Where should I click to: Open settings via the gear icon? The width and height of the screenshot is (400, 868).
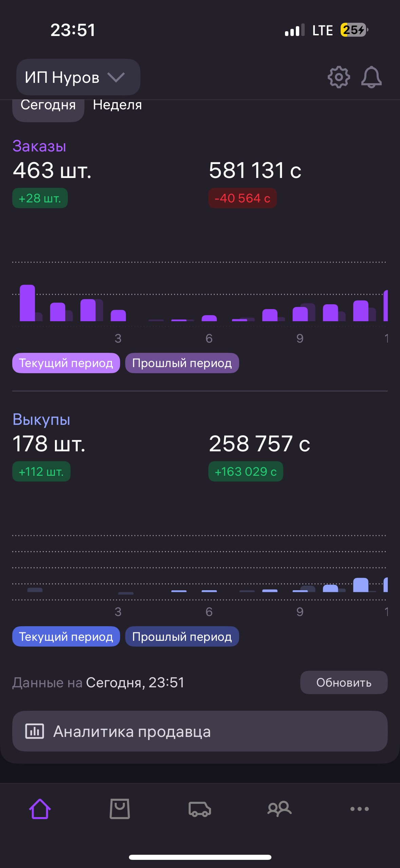(339, 77)
